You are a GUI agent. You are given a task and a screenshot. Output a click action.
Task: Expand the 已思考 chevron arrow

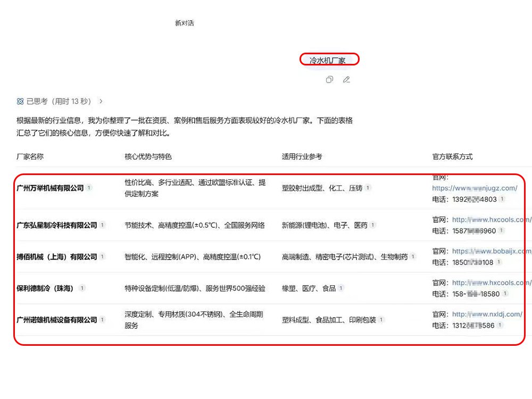pyautogui.click(x=101, y=101)
